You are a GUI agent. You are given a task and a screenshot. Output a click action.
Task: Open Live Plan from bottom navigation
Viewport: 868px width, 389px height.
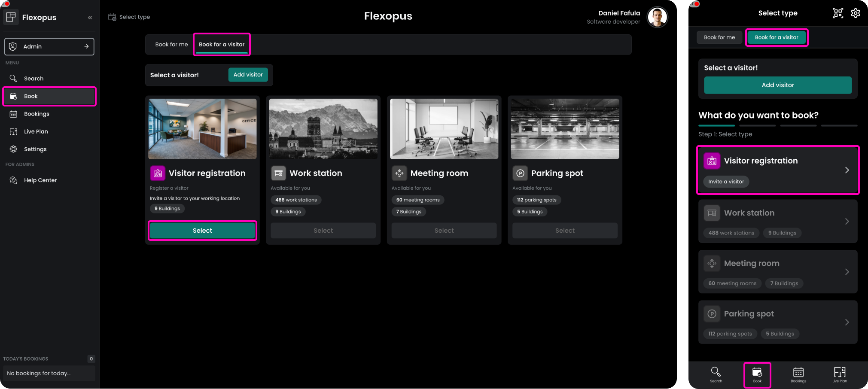(x=839, y=374)
